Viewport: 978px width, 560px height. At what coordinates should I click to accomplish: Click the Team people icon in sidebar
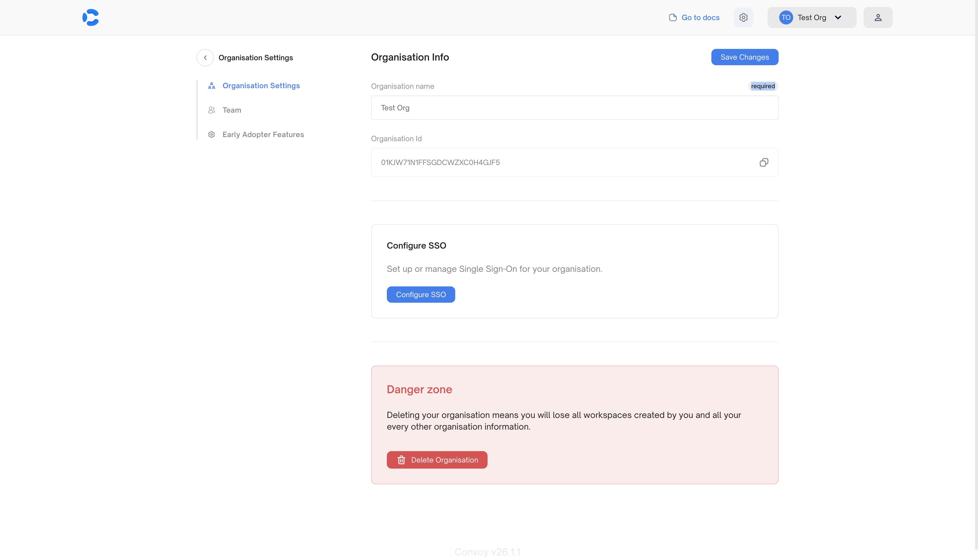coord(211,110)
